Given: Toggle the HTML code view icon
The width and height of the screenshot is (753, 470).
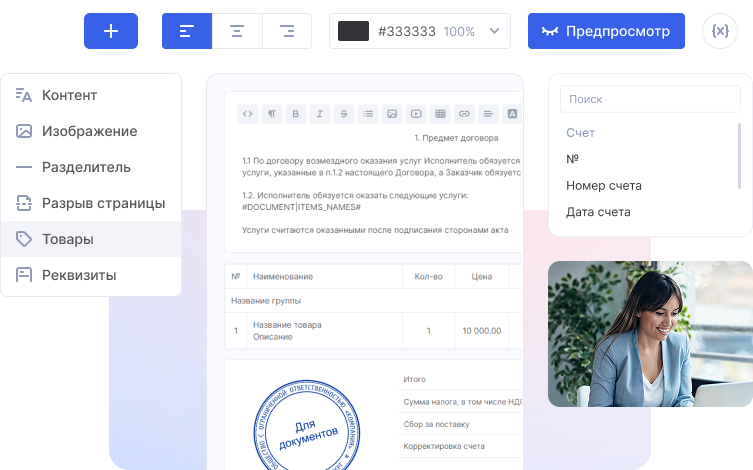Looking at the screenshot, I should click(x=247, y=114).
